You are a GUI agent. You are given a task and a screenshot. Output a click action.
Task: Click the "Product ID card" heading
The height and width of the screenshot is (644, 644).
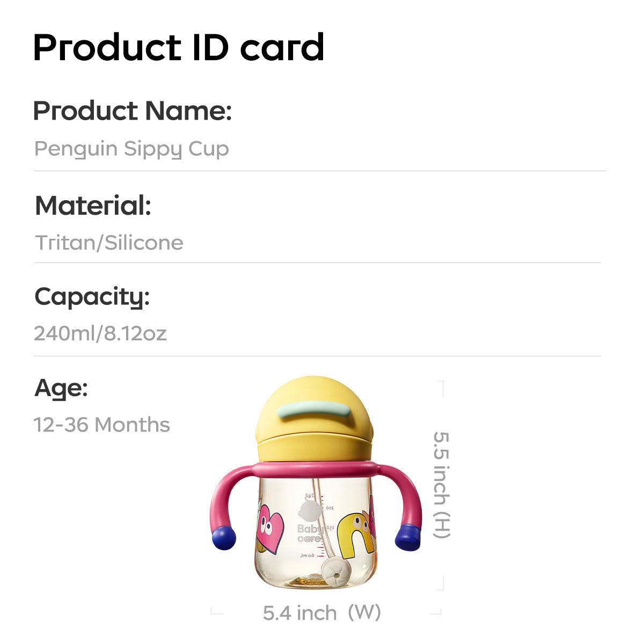[x=178, y=48]
